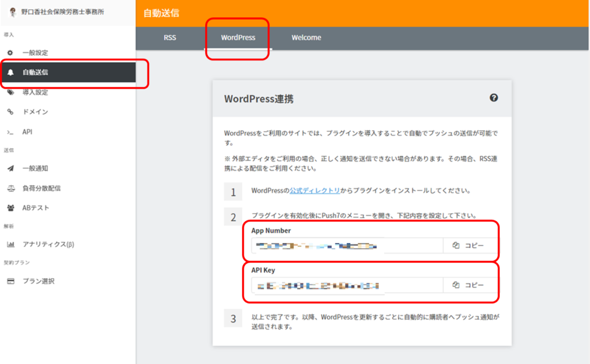Open the ドメイン menu item
Image resolution: width=590 pixels, height=364 pixels.
click(x=68, y=112)
